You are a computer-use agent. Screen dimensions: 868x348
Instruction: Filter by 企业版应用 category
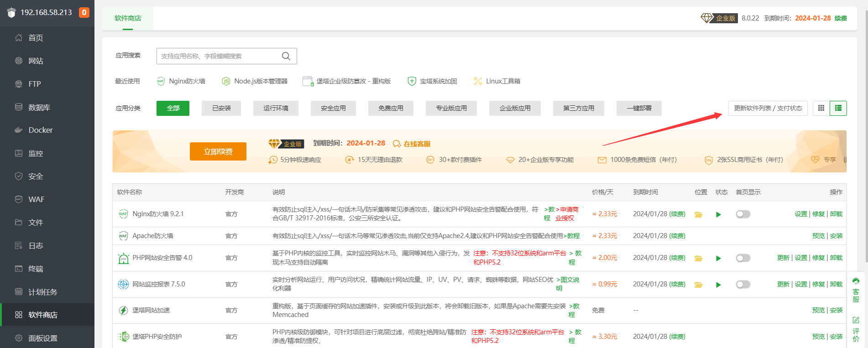(x=515, y=108)
